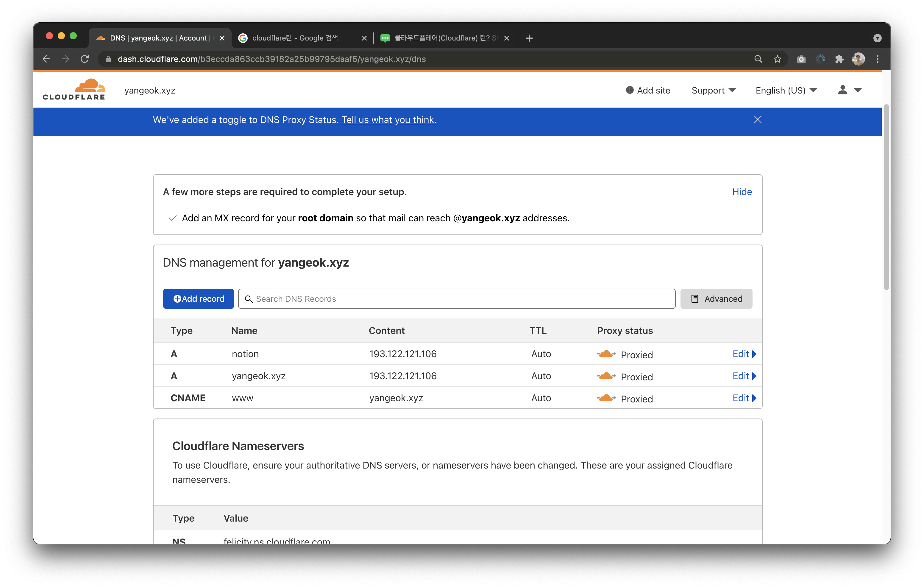Open Tell us what you think link
This screenshot has width=924, height=588.
[x=389, y=120]
